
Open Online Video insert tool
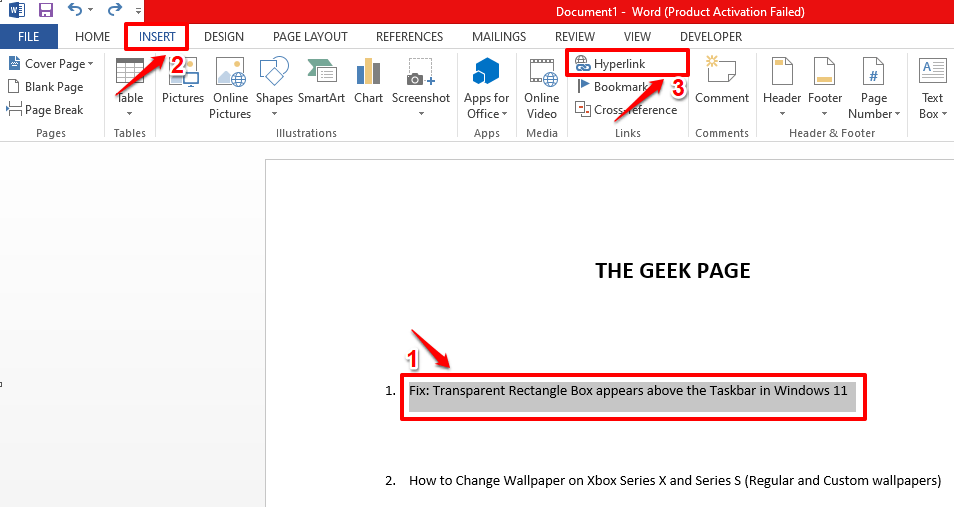(541, 87)
